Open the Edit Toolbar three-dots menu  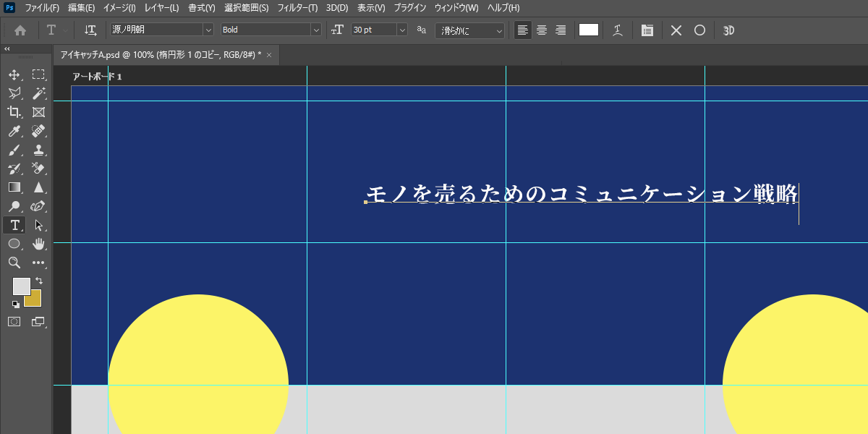click(x=38, y=263)
